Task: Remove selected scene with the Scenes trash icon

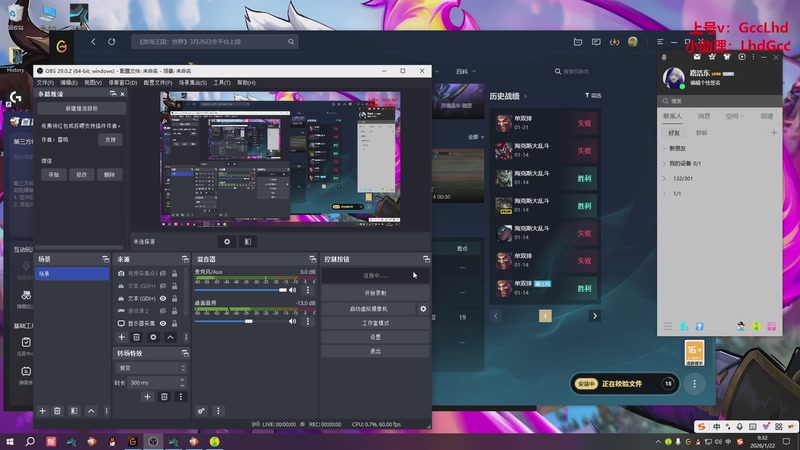Action: point(57,411)
